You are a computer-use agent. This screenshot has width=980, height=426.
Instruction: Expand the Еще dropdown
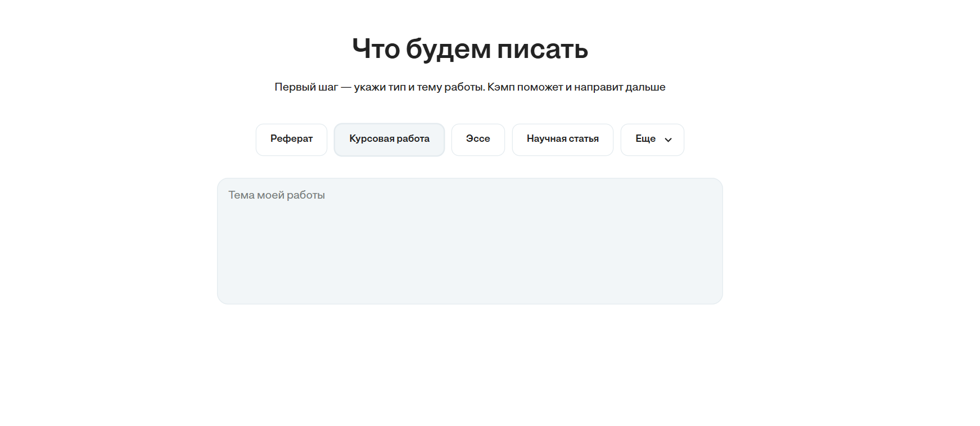point(652,139)
